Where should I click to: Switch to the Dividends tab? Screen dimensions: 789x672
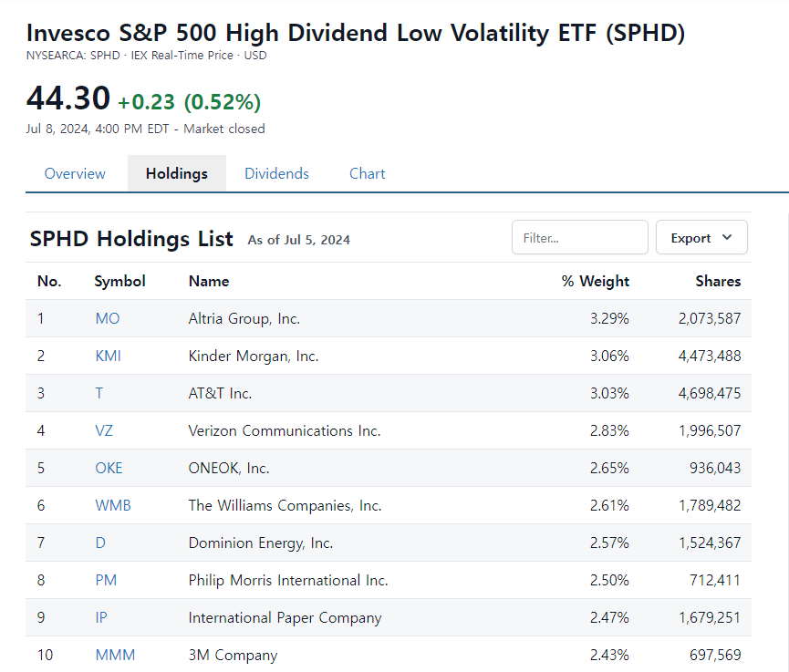(276, 173)
